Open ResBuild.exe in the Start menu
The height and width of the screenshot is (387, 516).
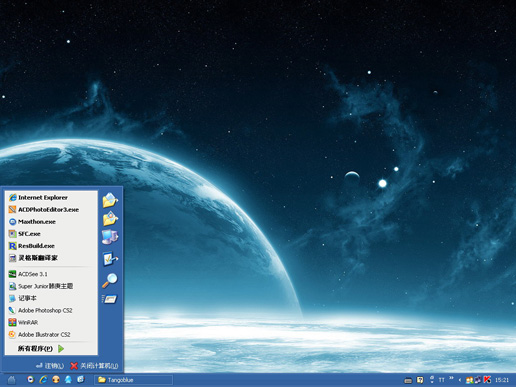tap(51, 246)
